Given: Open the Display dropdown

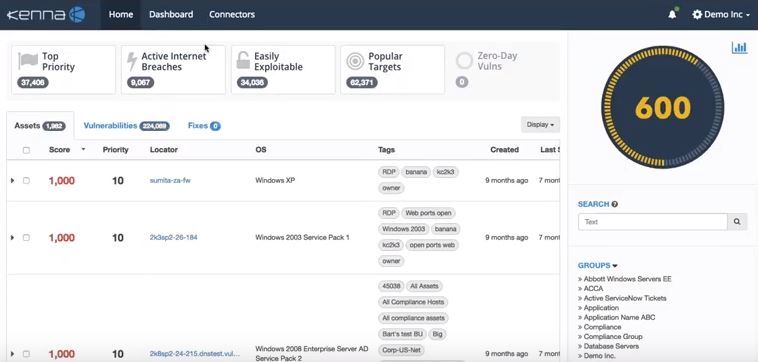Looking at the screenshot, I should click(540, 124).
